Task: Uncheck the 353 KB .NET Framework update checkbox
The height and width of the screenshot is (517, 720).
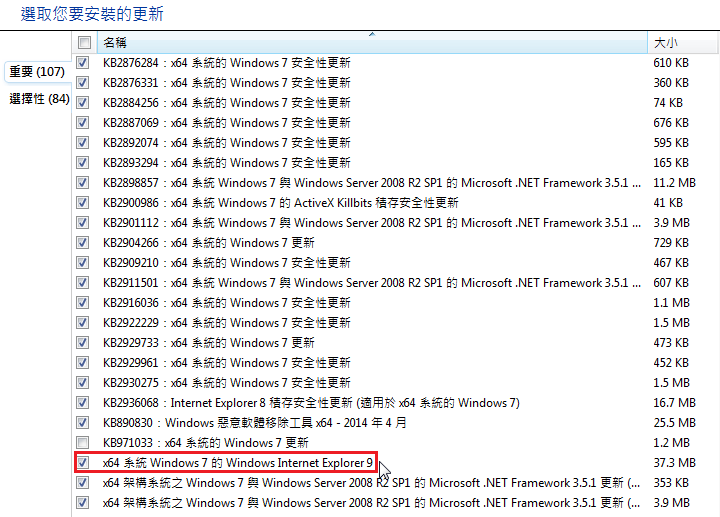Action: 83,483
